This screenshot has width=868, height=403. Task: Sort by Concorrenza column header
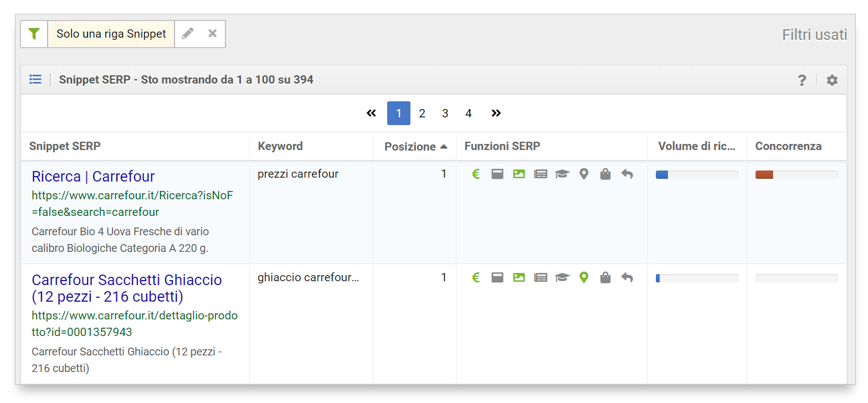788,146
